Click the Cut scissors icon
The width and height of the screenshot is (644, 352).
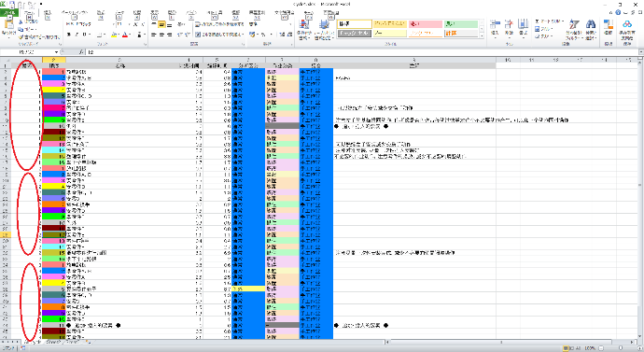(21, 21)
